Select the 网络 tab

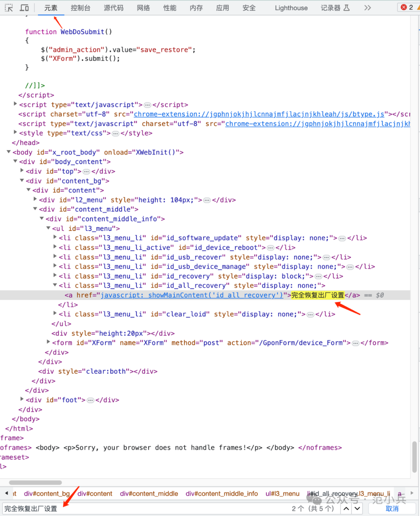(143, 8)
